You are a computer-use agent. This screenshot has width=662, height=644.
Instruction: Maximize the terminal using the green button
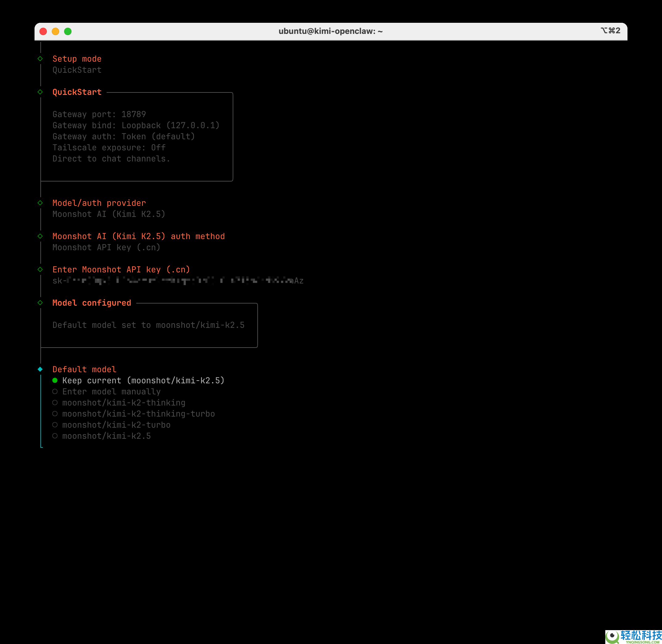68,31
